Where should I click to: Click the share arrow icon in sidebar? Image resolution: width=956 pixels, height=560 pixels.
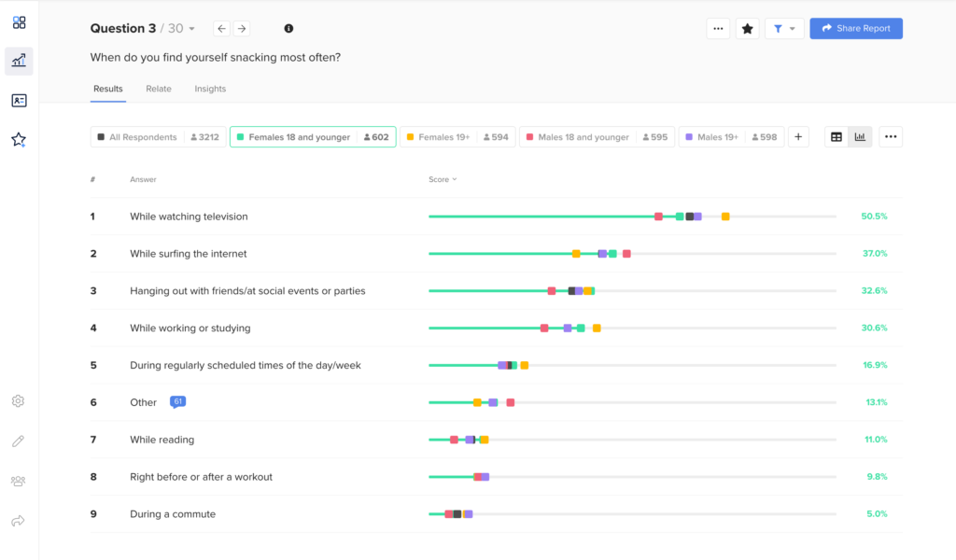click(19, 521)
